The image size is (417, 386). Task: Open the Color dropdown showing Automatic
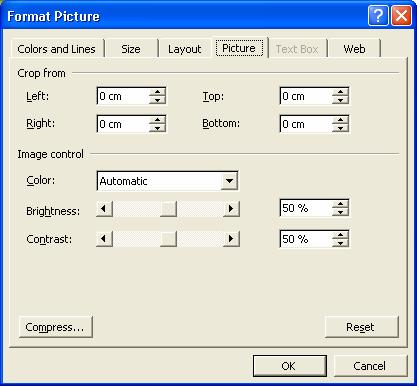(229, 181)
